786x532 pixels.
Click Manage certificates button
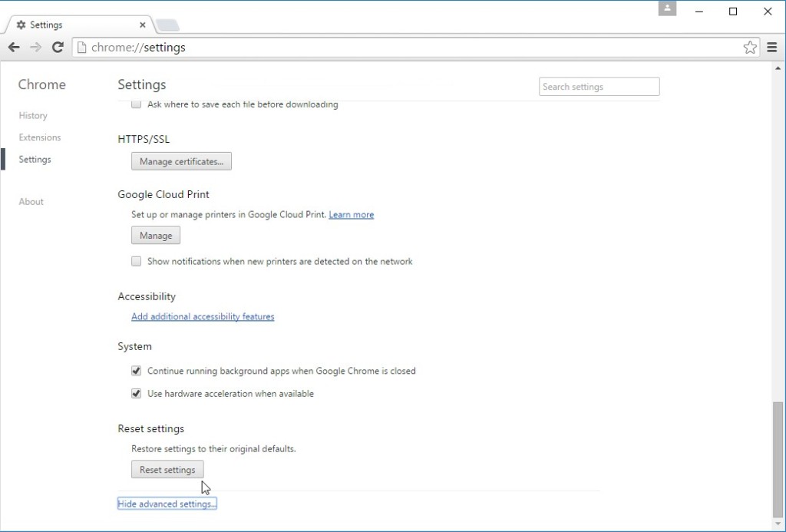pos(181,161)
